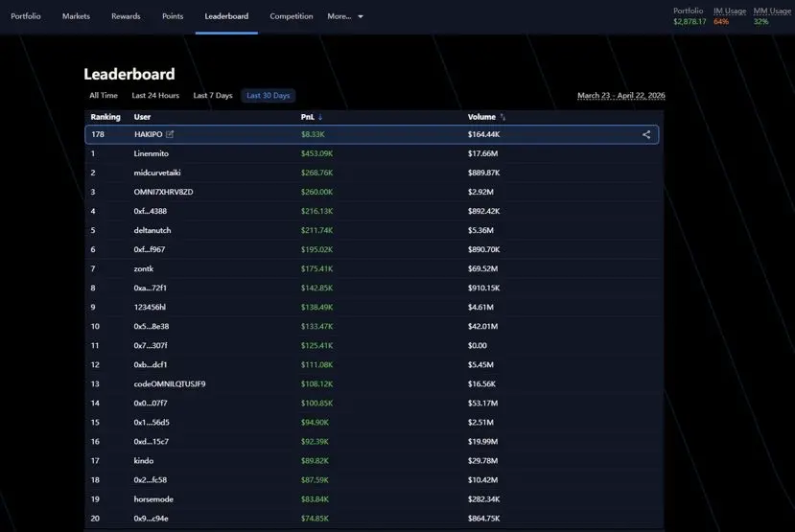Click the March 23 - April 22 date range
The image size is (795, 532).
[x=621, y=95]
